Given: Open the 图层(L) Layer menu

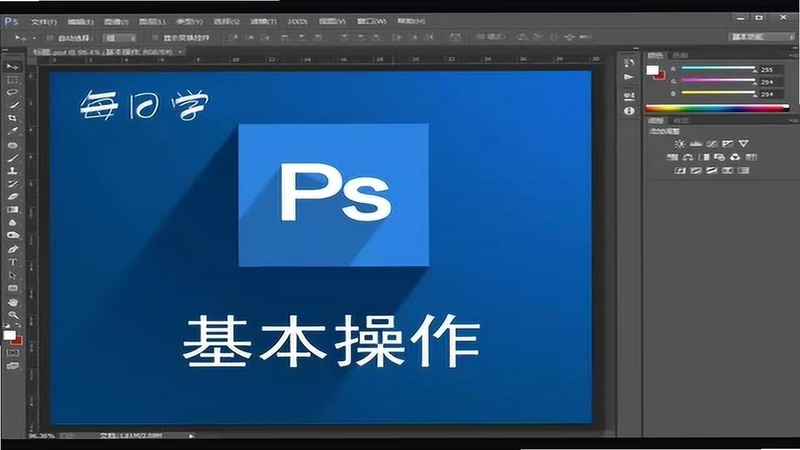Looking at the screenshot, I should 152,22.
